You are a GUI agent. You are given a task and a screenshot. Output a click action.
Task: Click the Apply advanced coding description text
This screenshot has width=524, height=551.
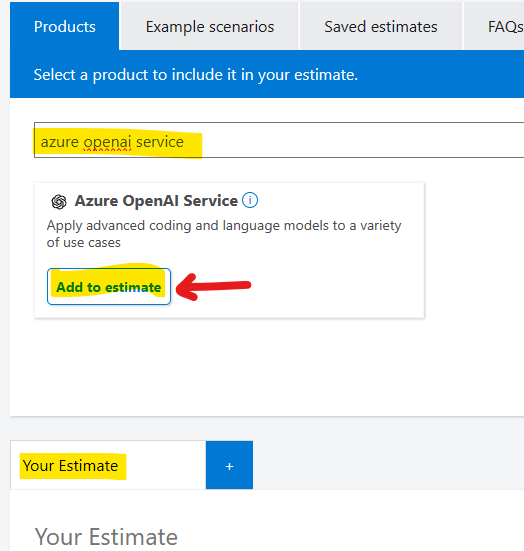tap(224, 234)
